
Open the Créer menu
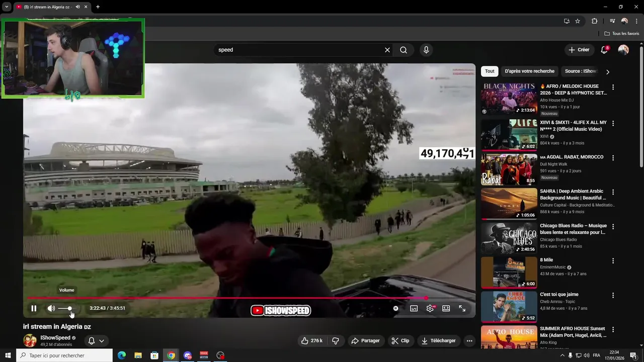click(579, 50)
